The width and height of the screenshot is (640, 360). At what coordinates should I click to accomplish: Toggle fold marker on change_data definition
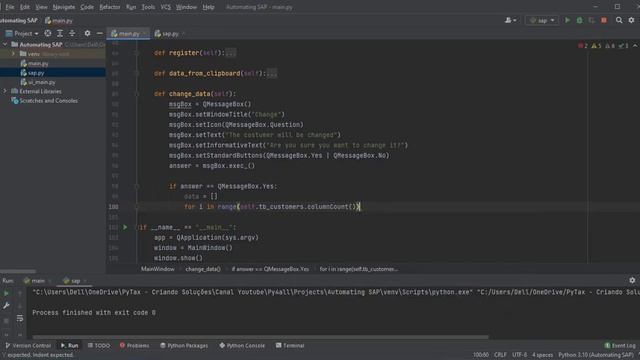(x=137, y=94)
